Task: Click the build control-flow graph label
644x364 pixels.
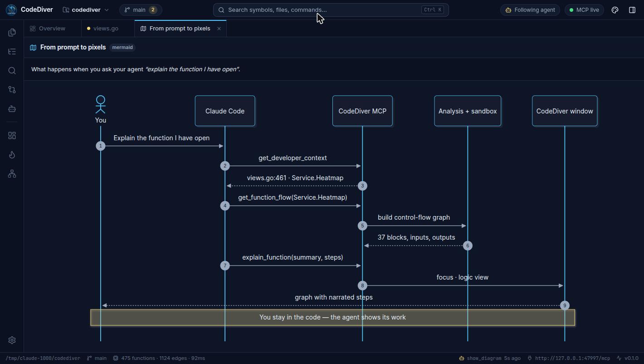Action: click(x=414, y=217)
